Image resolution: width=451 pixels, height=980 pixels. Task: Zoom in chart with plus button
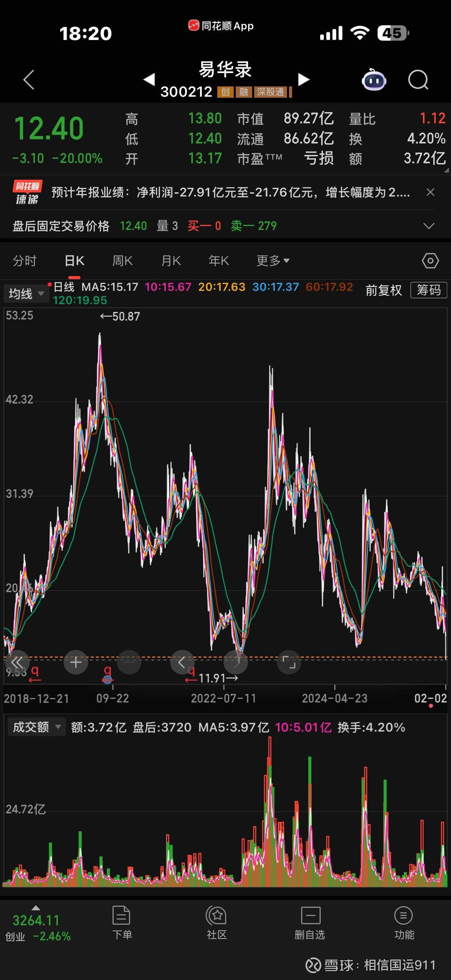click(76, 662)
